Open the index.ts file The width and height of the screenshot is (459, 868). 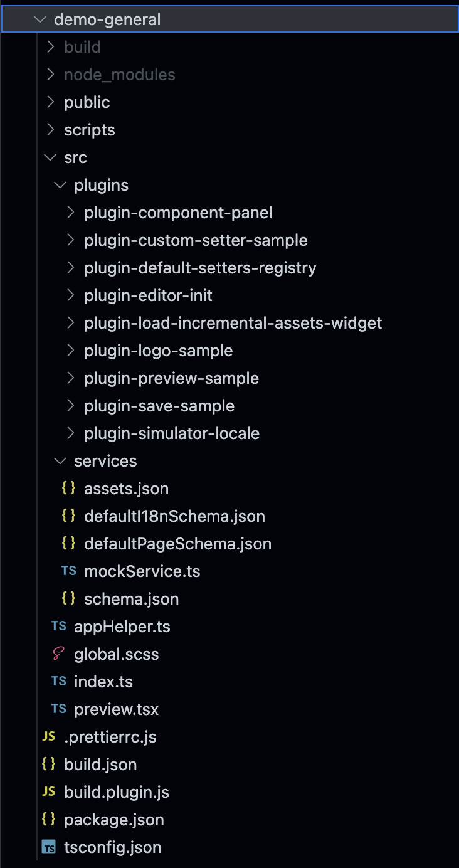coord(103,682)
